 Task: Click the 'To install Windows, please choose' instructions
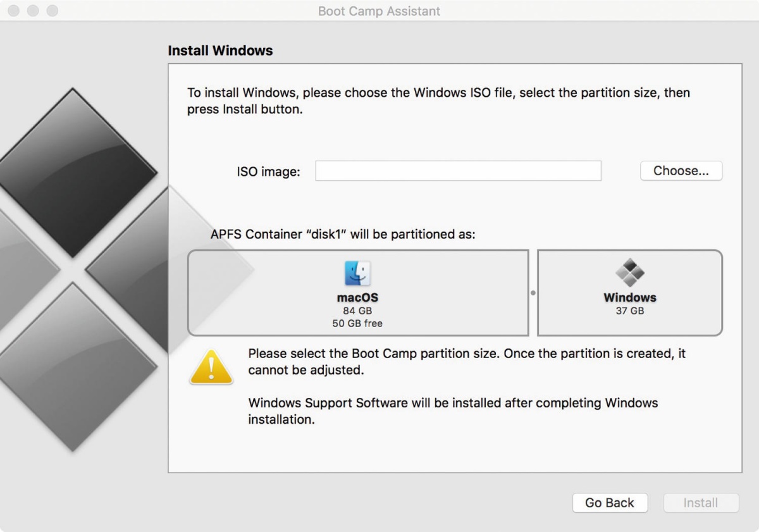coord(438,101)
